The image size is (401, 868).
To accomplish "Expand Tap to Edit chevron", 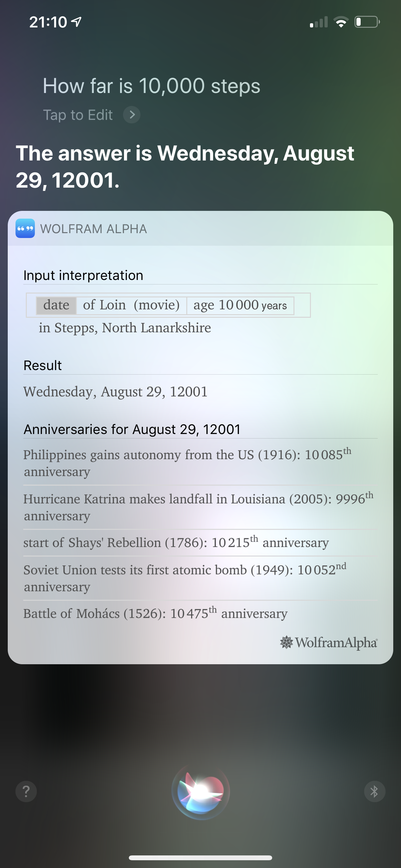I will [x=132, y=115].
